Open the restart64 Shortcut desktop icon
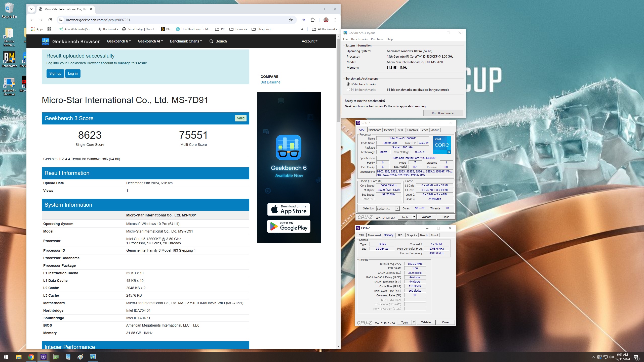The width and height of the screenshot is (644, 362). [x=9, y=87]
